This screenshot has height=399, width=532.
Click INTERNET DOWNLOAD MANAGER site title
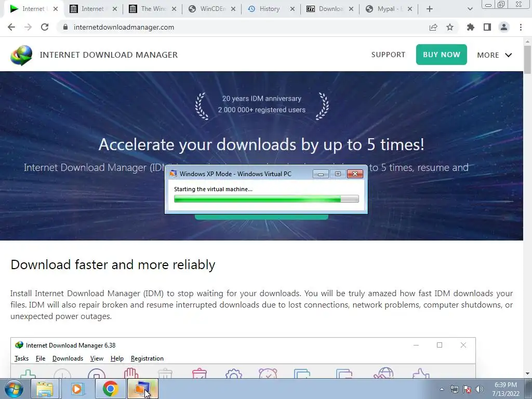[109, 55]
